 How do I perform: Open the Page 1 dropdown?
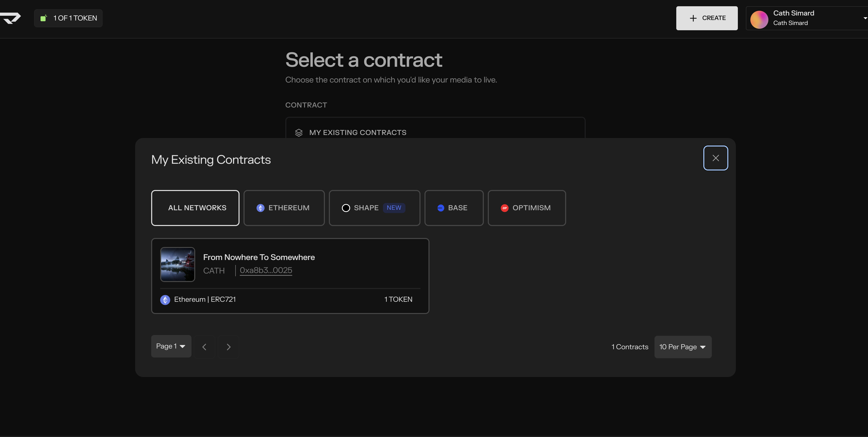(x=171, y=346)
